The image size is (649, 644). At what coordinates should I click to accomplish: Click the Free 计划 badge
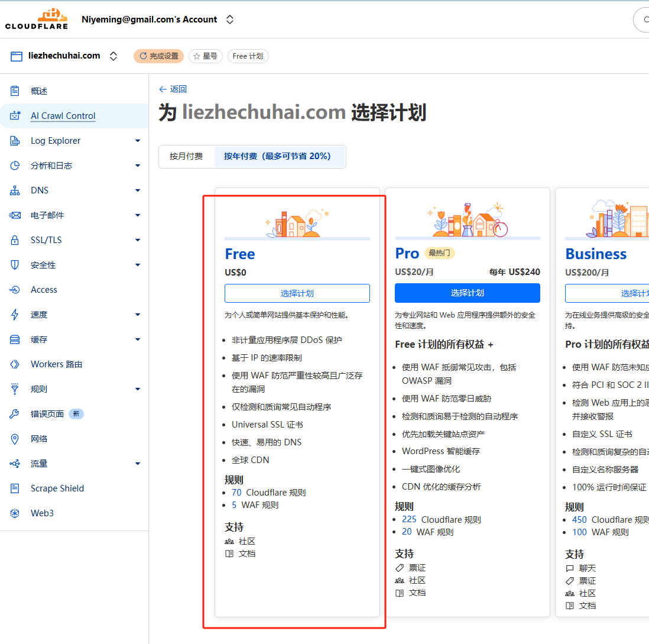[248, 56]
